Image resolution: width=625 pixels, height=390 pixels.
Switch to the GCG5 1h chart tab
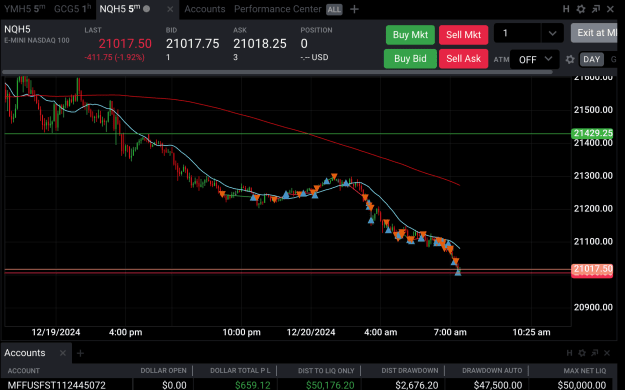click(x=72, y=9)
